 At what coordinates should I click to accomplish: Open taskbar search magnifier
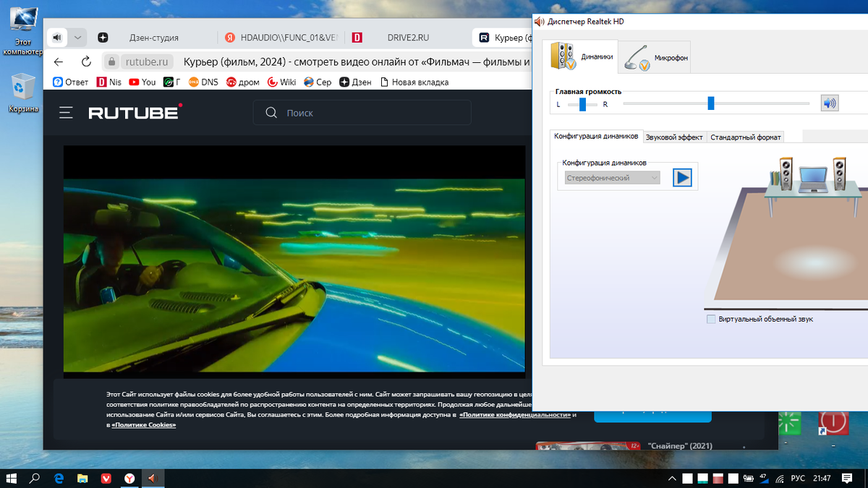click(34, 478)
